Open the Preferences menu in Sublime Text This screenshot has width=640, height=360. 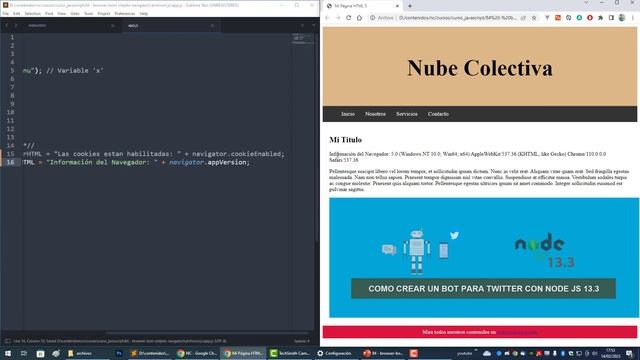pyautogui.click(x=124, y=13)
